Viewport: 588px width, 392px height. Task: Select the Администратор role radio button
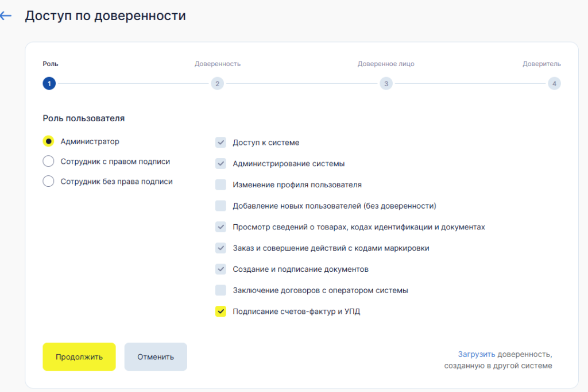(x=48, y=141)
